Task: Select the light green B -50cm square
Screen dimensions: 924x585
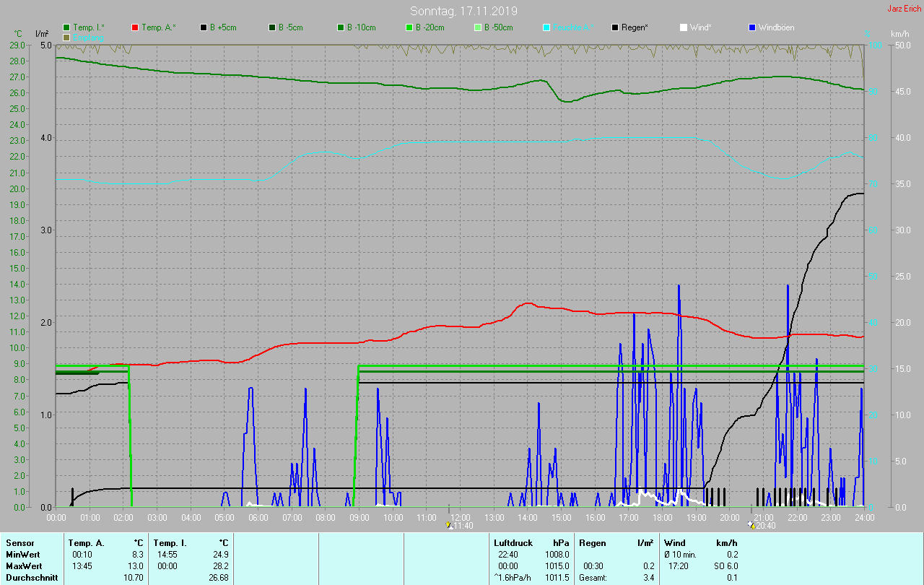Action: [477, 27]
